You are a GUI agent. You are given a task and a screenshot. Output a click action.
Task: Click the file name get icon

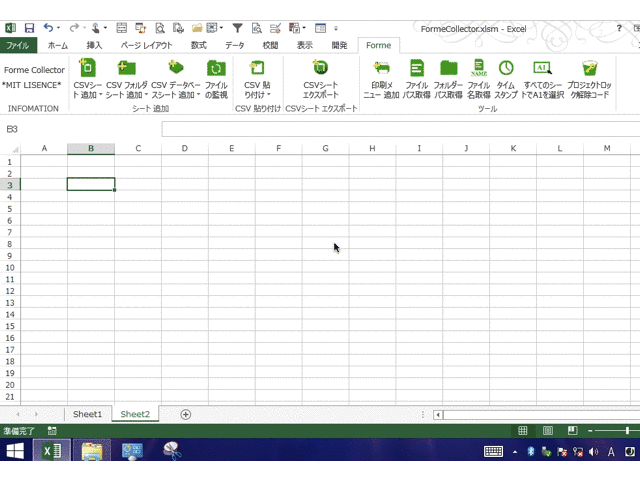479,69
